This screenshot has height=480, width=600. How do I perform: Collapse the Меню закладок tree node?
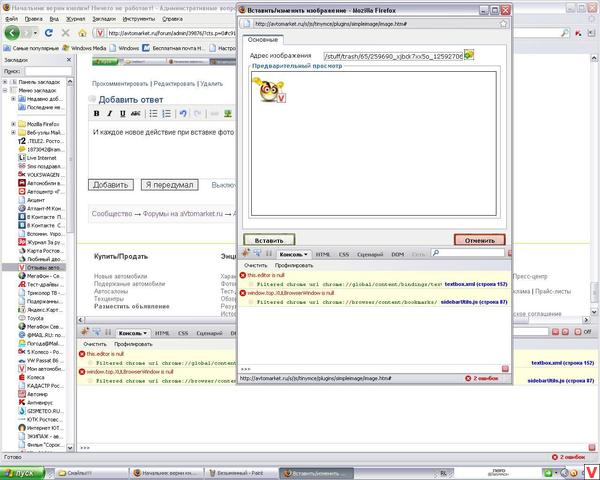coord(5,90)
